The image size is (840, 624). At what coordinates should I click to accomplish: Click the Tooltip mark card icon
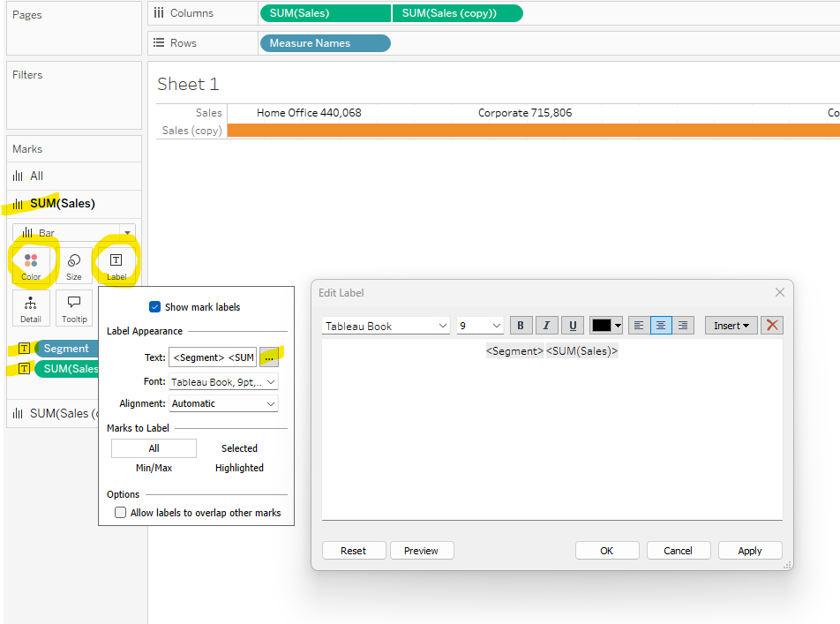pos(74,308)
